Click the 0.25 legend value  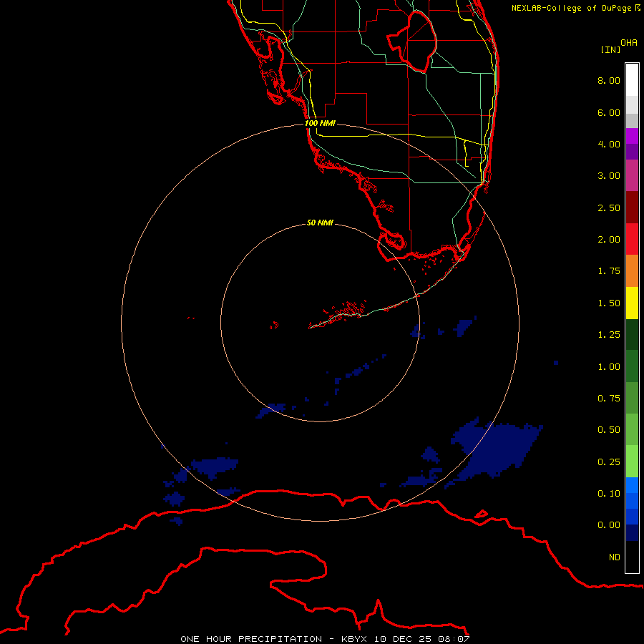(x=609, y=462)
